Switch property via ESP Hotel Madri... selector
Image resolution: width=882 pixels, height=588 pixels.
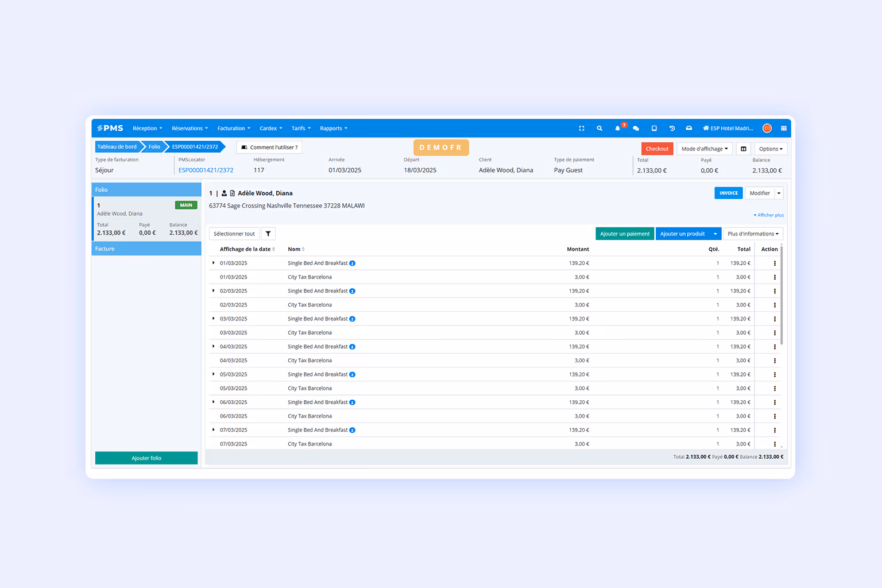728,129
